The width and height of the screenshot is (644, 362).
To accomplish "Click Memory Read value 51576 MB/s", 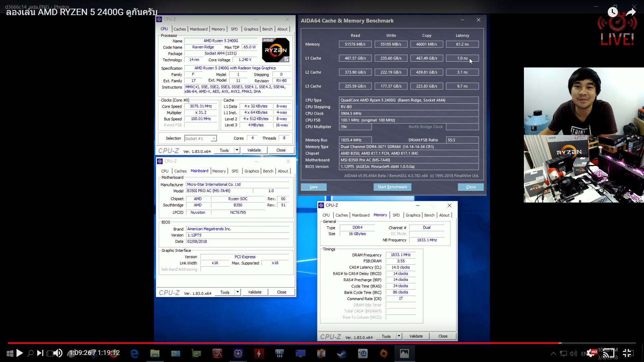I will point(355,44).
